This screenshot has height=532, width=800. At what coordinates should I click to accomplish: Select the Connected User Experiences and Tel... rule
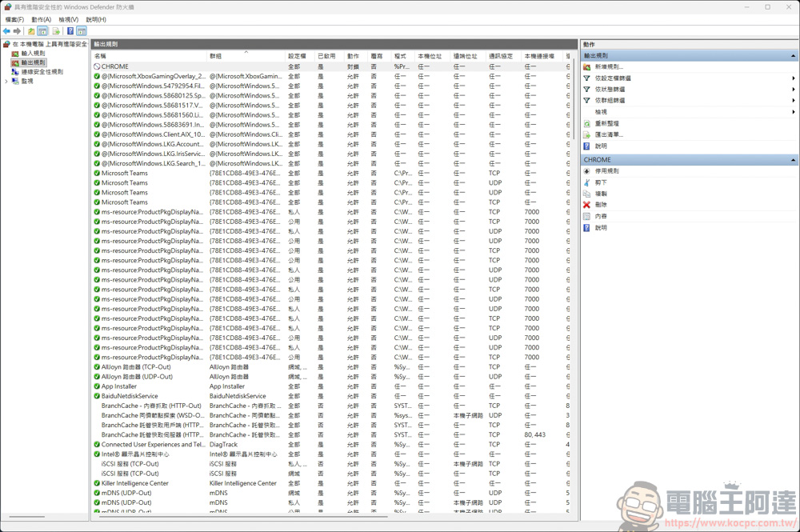click(331, 445)
